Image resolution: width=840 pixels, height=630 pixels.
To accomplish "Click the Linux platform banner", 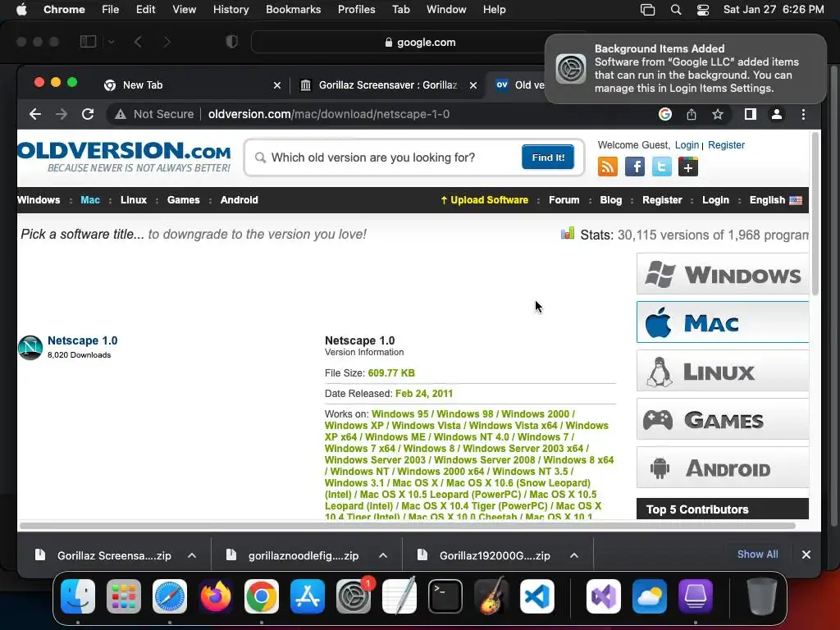I will coord(722,371).
